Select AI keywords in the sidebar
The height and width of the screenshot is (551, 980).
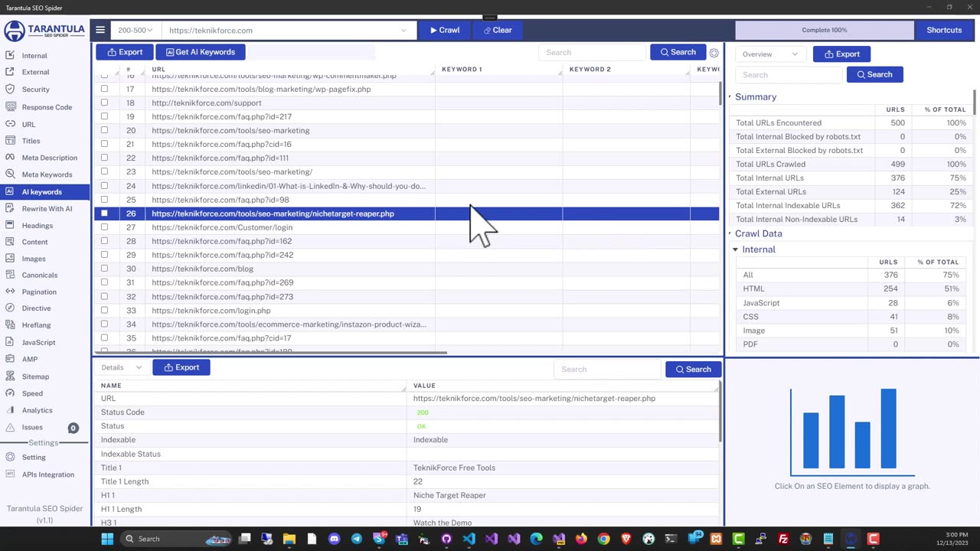pyautogui.click(x=45, y=191)
